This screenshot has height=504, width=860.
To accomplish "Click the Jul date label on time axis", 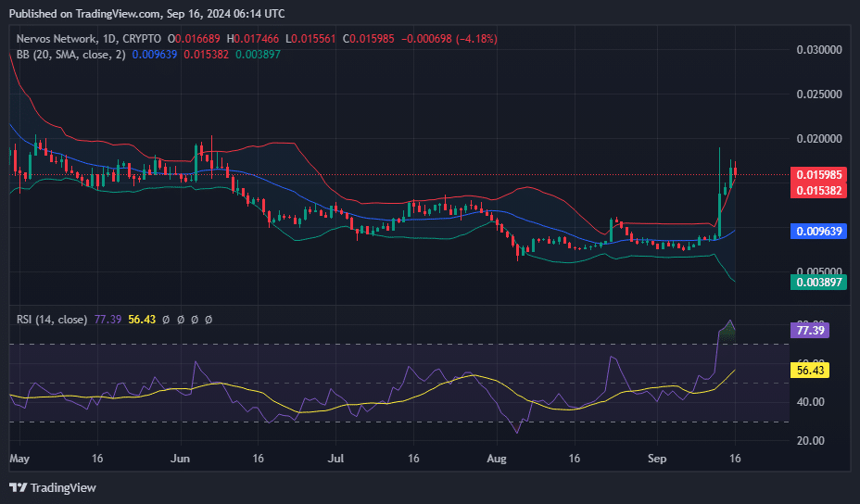I will (335, 459).
